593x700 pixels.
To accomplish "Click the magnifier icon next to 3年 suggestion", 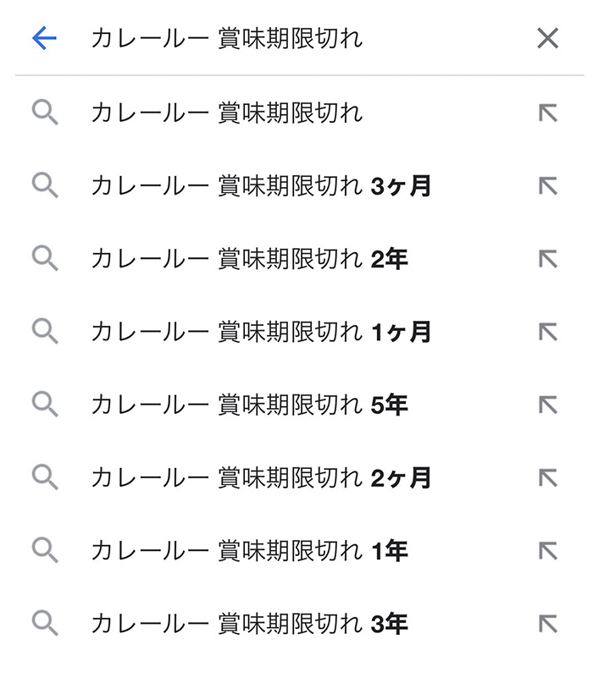I will point(45,624).
